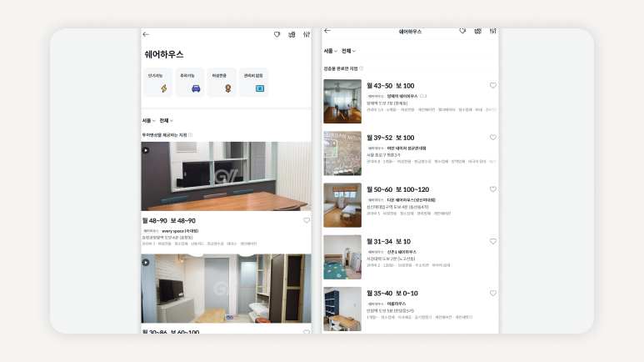Image resolution: width=644 pixels, height=362 pixels.
Task: Open map view icon in right screen header
Action: coord(477,31)
